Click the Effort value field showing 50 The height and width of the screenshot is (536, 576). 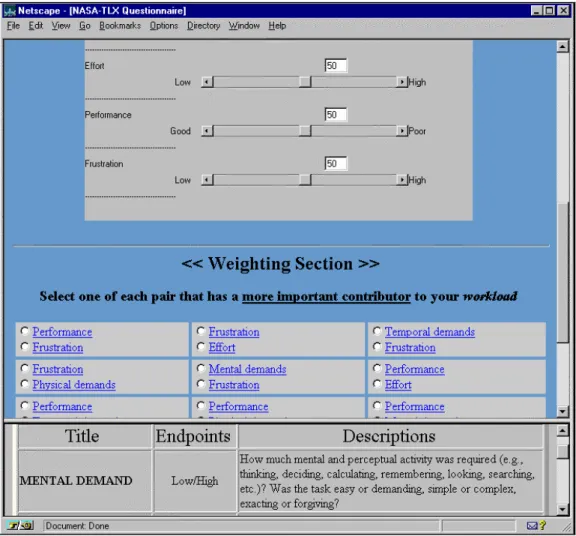coord(336,65)
